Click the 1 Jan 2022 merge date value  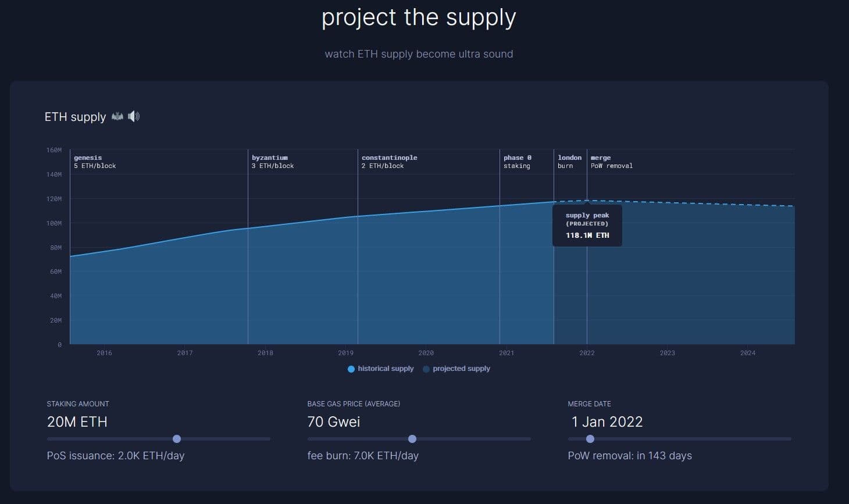pyautogui.click(x=607, y=422)
